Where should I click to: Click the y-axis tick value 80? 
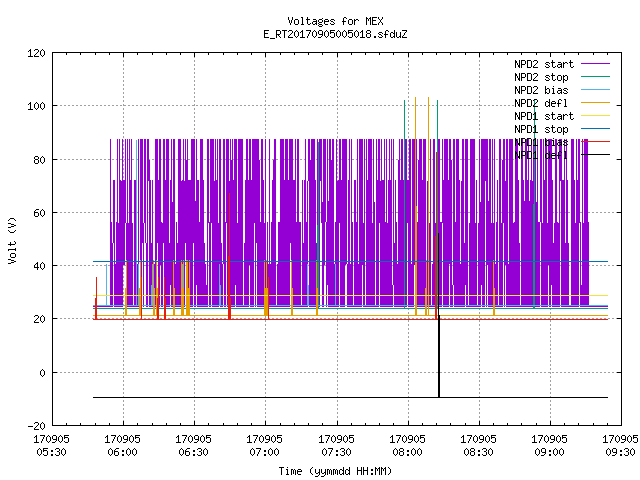point(39,160)
